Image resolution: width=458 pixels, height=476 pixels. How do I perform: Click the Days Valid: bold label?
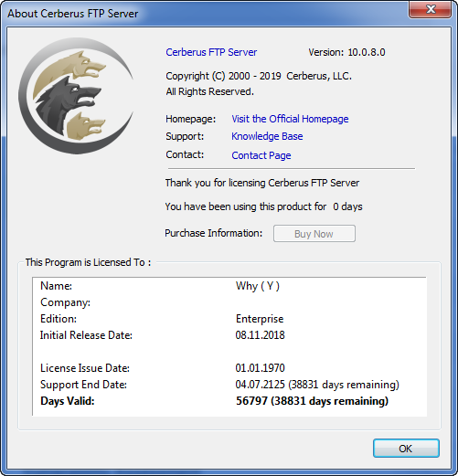coord(68,401)
